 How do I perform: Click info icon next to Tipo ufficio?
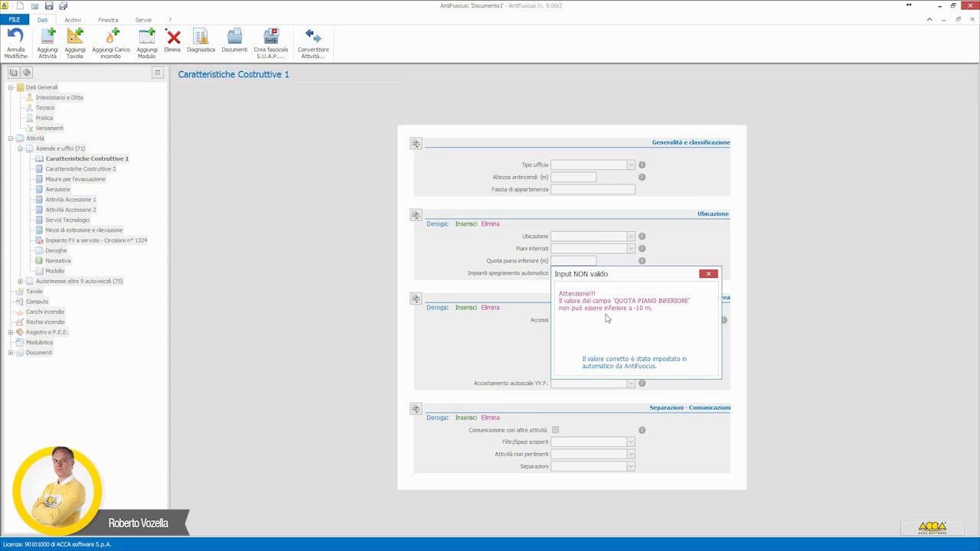coord(642,165)
